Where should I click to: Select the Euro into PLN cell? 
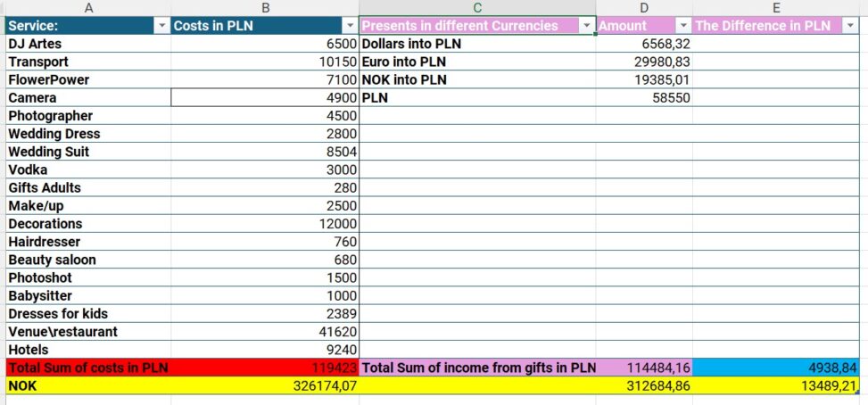click(477, 62)
